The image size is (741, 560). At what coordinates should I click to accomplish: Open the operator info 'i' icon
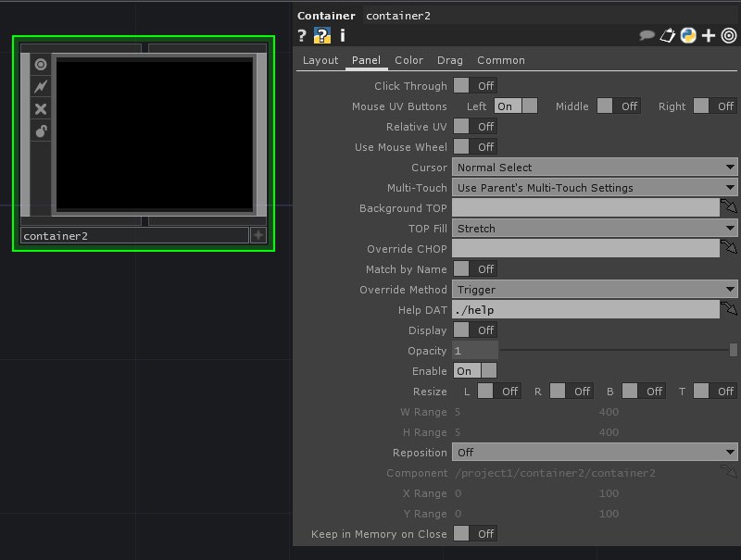click(342, 36)
